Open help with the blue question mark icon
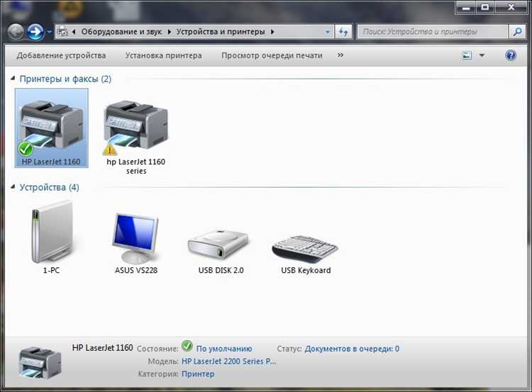Screen dimensions: 532x392 point(511,55)
